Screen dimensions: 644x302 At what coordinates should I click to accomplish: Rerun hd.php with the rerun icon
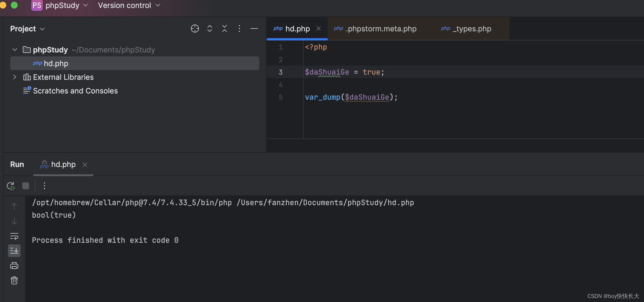pyautogui.click(x=11, y=186)
